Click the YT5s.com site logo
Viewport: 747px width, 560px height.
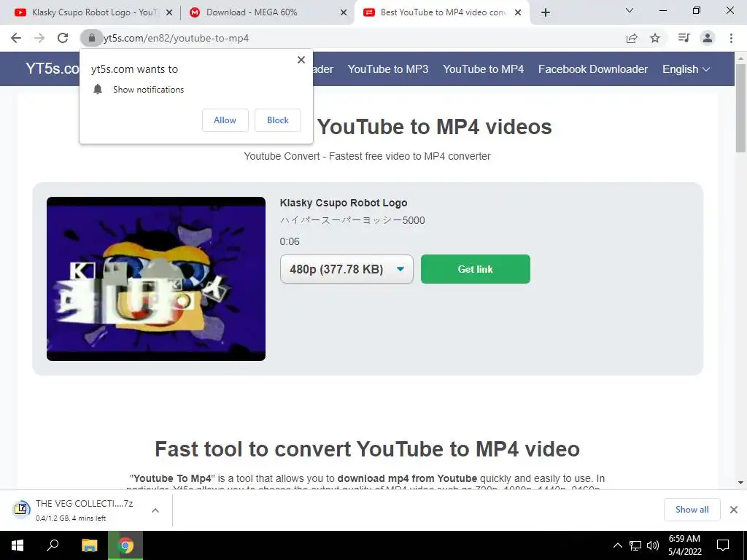pyautogui.click(x=53, y=69)
